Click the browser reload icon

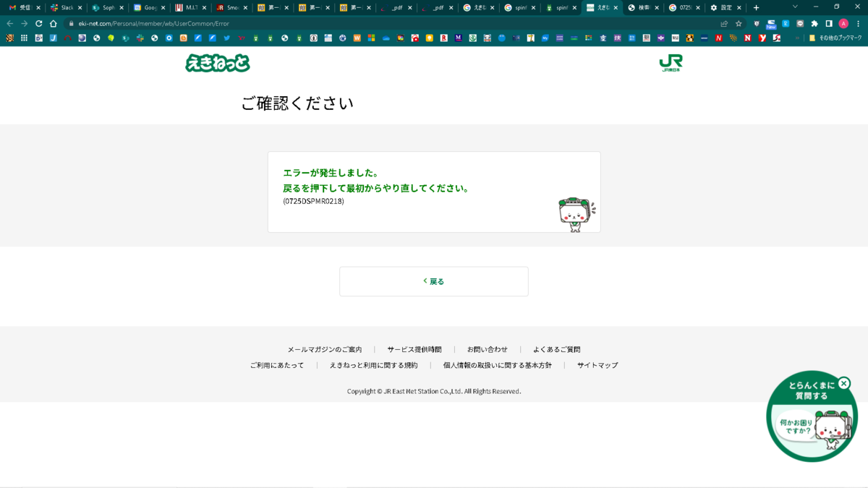38,23
